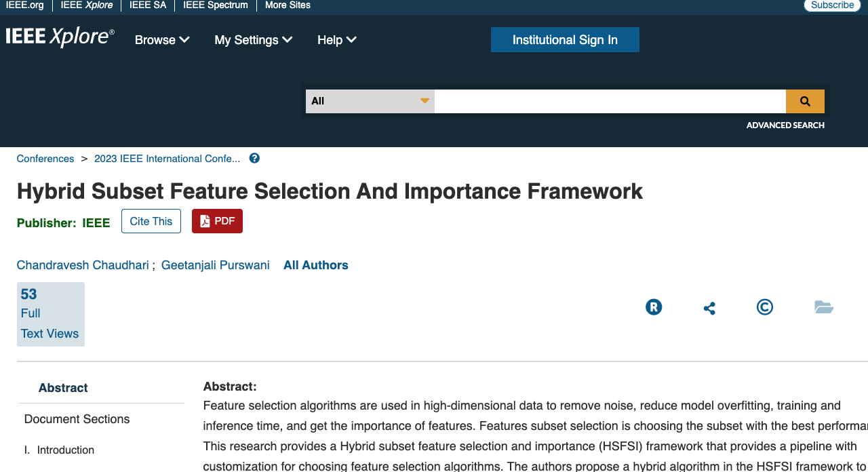
Task: Expand the Browse menu
Action: coord(161,40)
